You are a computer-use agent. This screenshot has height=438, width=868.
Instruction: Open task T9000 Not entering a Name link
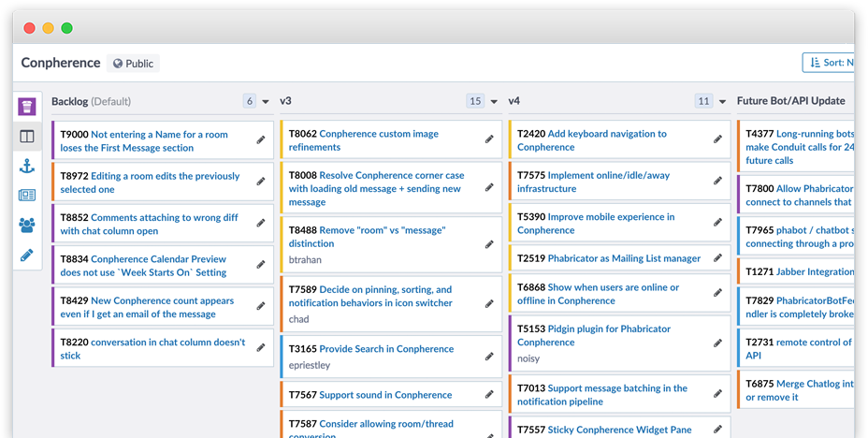click(144, 141)
